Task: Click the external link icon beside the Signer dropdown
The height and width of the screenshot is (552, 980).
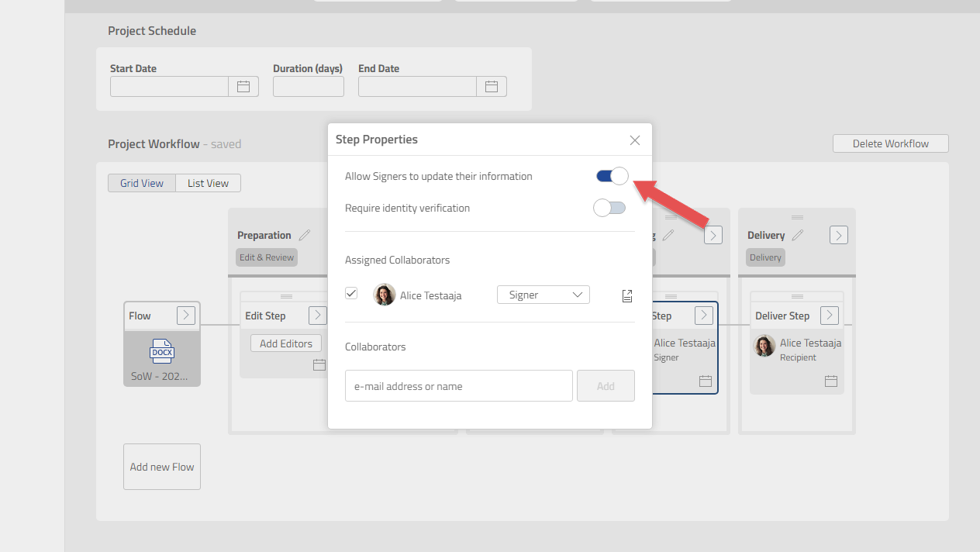Action: [626, 295]
